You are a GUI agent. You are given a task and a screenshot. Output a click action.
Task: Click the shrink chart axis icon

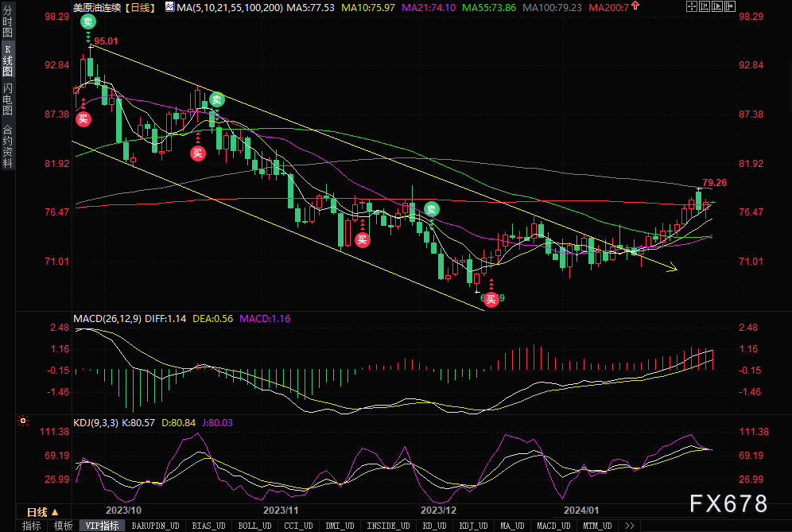(705, 6)
